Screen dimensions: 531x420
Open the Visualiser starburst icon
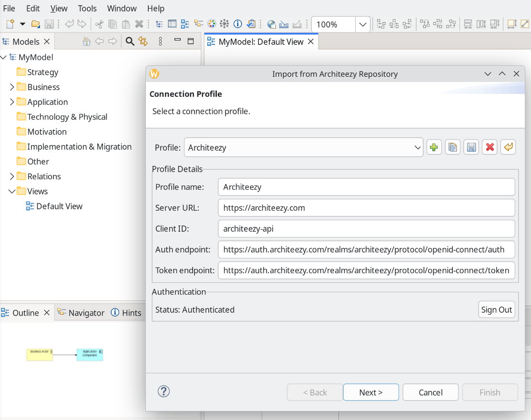tap(224, 24)
